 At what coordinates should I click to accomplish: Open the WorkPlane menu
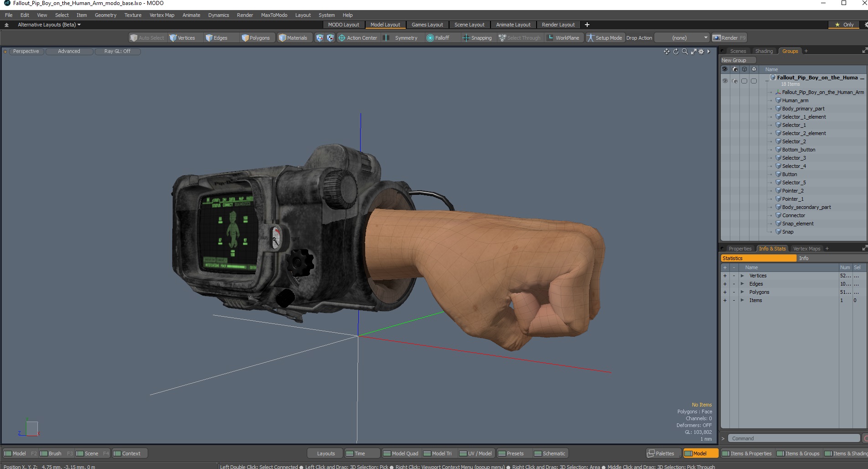pyautogui.click(x=563, y=38)
